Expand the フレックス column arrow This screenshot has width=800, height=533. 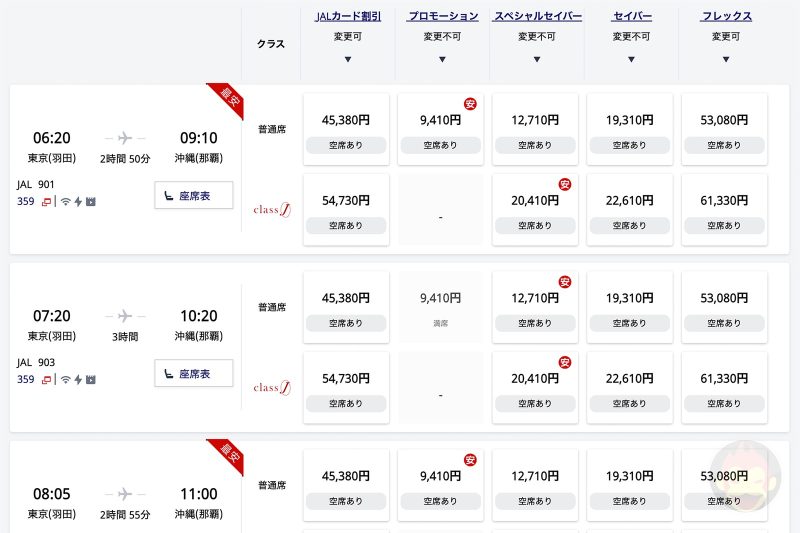(726, 59)
